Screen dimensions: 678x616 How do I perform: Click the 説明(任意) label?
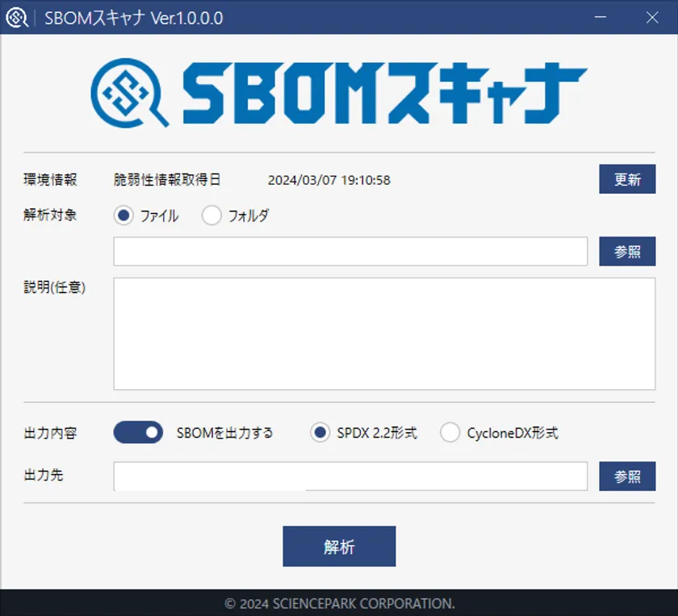[x=55, y=287]
